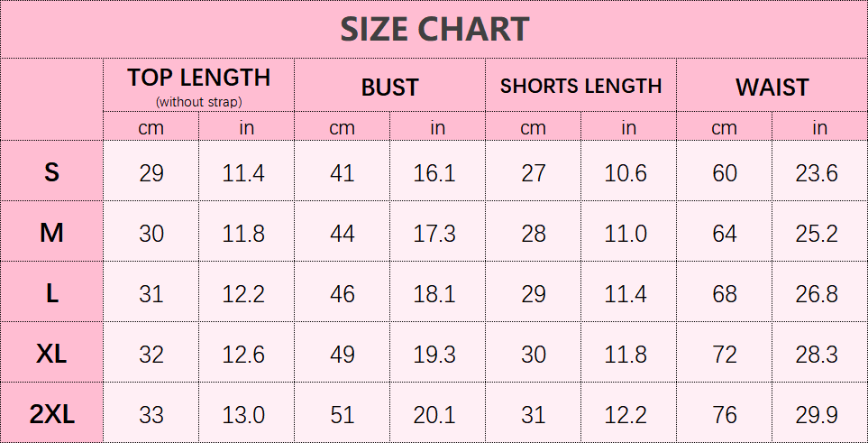868x443 pixels.
Task: Select bust value 16.1 for size S
Action: 434,173
